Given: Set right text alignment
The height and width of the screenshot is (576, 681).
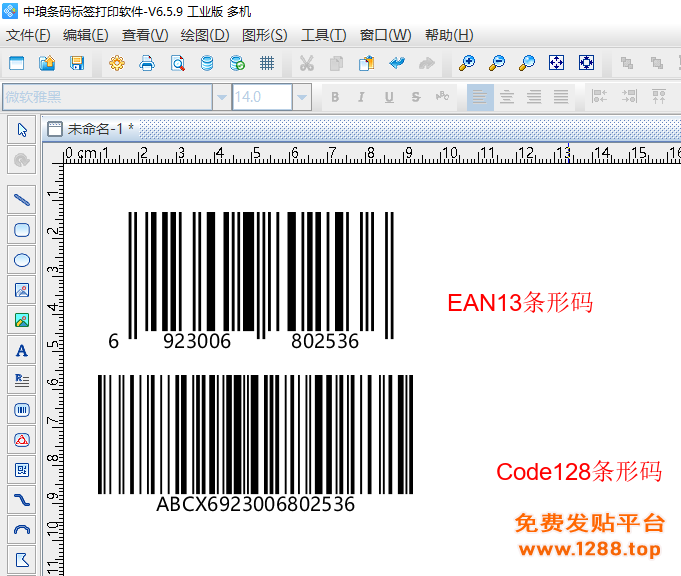Looking at the screenshot, I should pos(534,97).
